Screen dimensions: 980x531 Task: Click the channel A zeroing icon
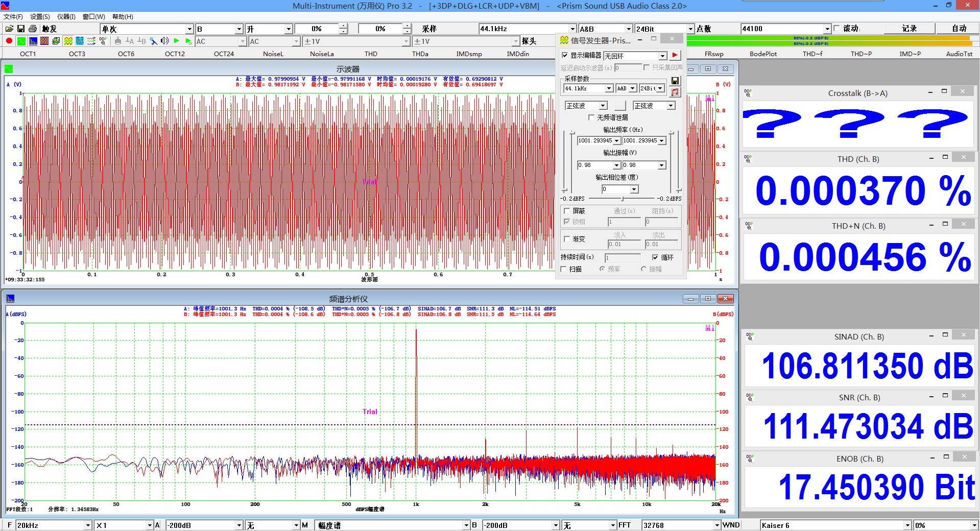[x=130, y=41]
